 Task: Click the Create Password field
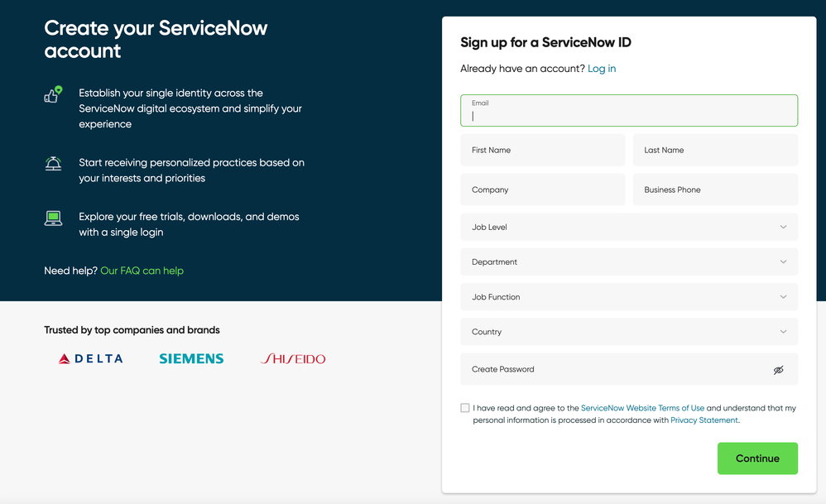(x=629, y=369)
